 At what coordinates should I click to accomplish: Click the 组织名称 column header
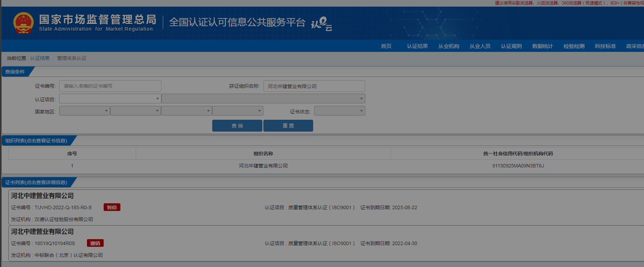coord(263,154)
